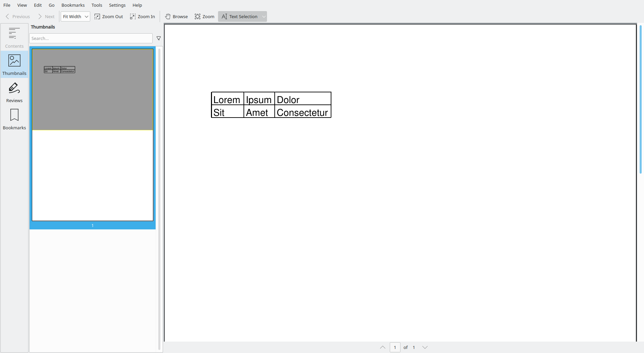Click the Previous page toolbar button

[x=18, y=16]
